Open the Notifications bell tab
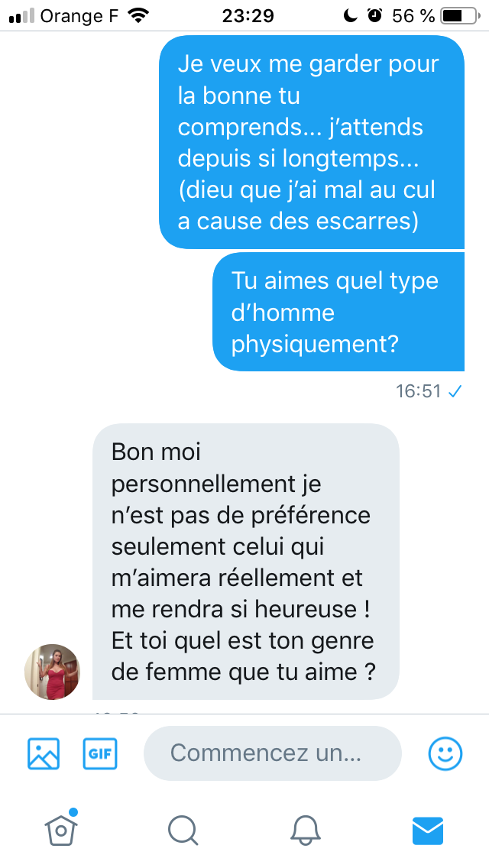The image size is (489, 868). (x=306, y=831)
